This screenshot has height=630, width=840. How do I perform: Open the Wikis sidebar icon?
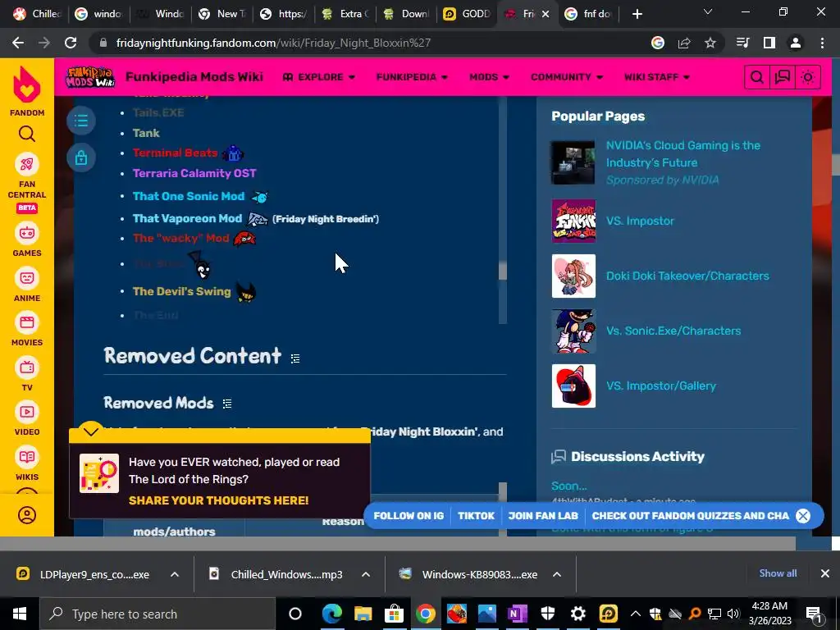[x=27, y=457]
